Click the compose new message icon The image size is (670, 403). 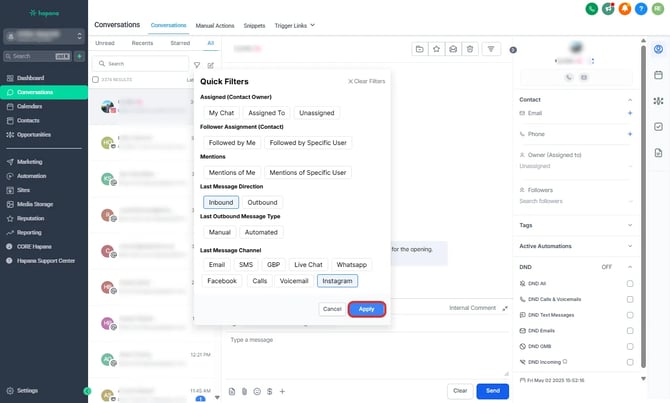click(210, 64)
